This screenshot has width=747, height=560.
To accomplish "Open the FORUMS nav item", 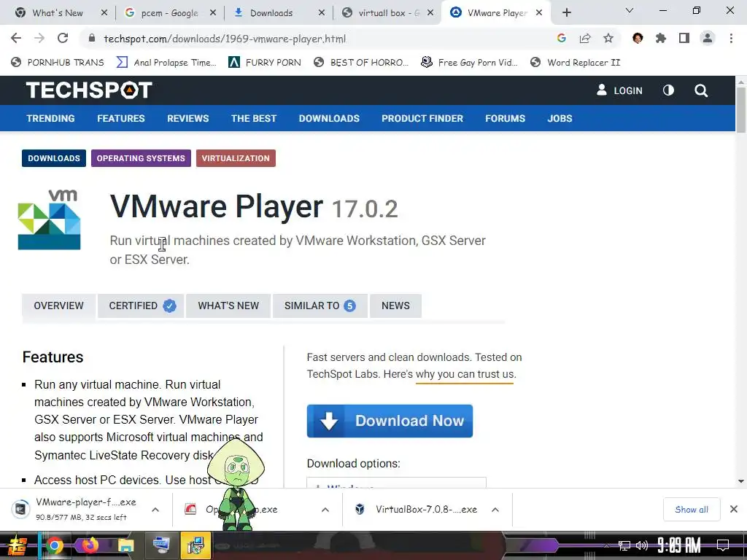I will click(505, 118).
